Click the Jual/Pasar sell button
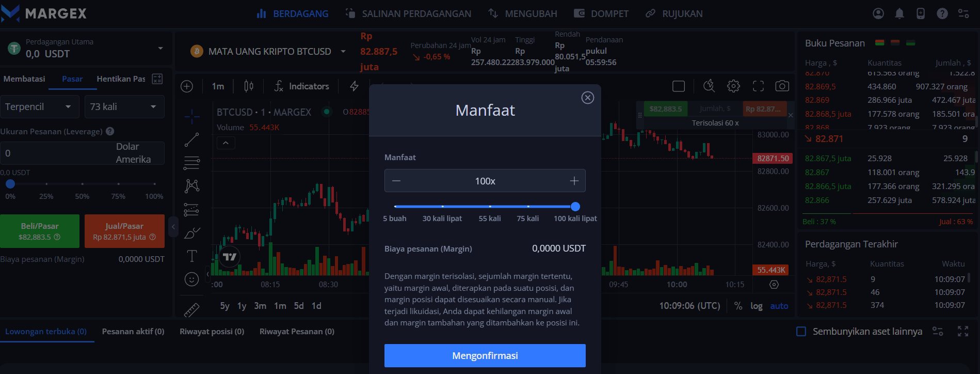980x374 pixels. (x=124, y=231)
